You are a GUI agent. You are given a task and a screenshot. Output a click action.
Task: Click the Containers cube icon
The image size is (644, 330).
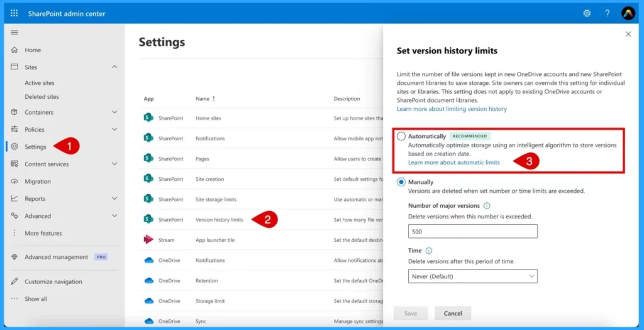tap(14, 112)
